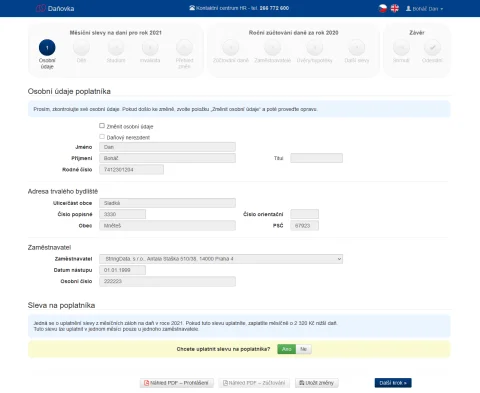Click the Číslo orientační field
The width and height of the screenshot is (480, 393).
click(304, 214)
